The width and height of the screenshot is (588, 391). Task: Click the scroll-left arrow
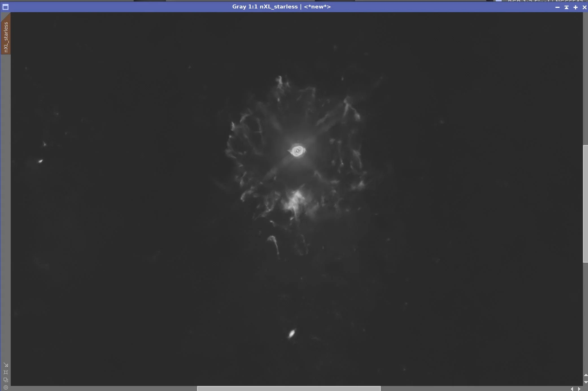pyautogui.click(x=572, y=389)
